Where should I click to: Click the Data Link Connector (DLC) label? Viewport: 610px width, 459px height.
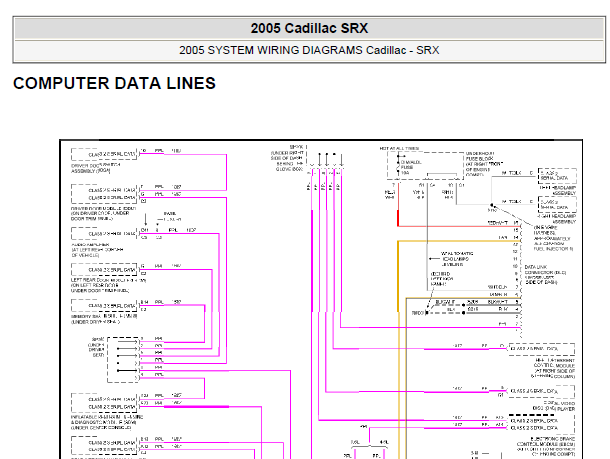(545, 275)
